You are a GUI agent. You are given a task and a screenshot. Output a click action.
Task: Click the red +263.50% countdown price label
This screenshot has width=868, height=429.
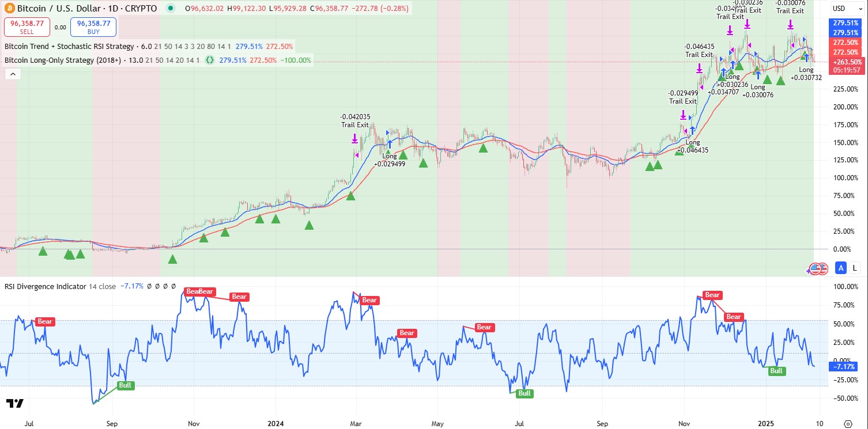(x=847, y=62)
